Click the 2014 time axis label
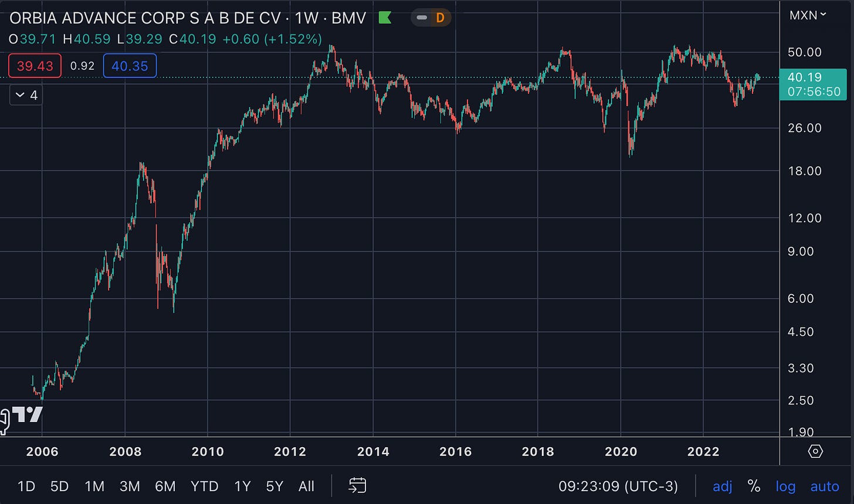Screen dimensions: 854x504 (x=373, y=451)
